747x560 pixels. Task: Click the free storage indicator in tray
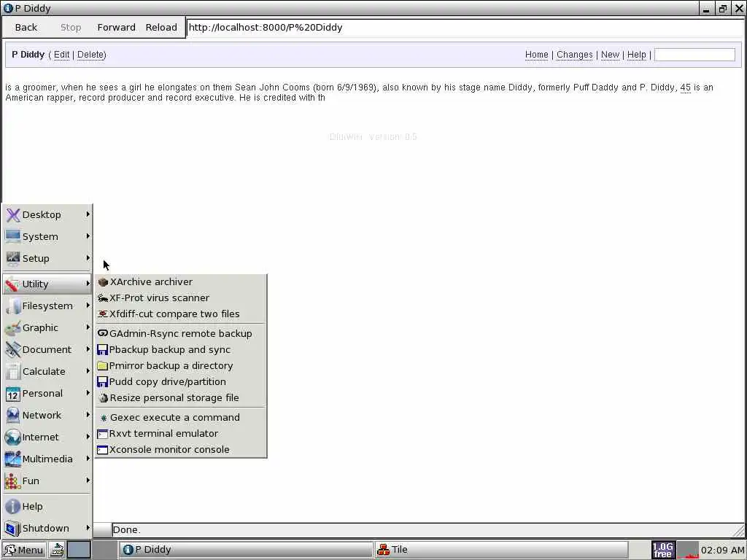pos(663,550)
